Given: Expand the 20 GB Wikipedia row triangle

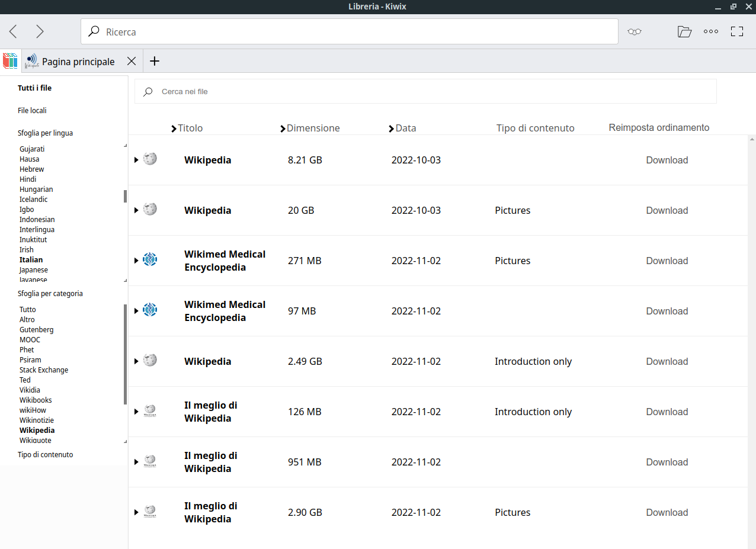Looking at the screenshot, I should tap(136, 210).
